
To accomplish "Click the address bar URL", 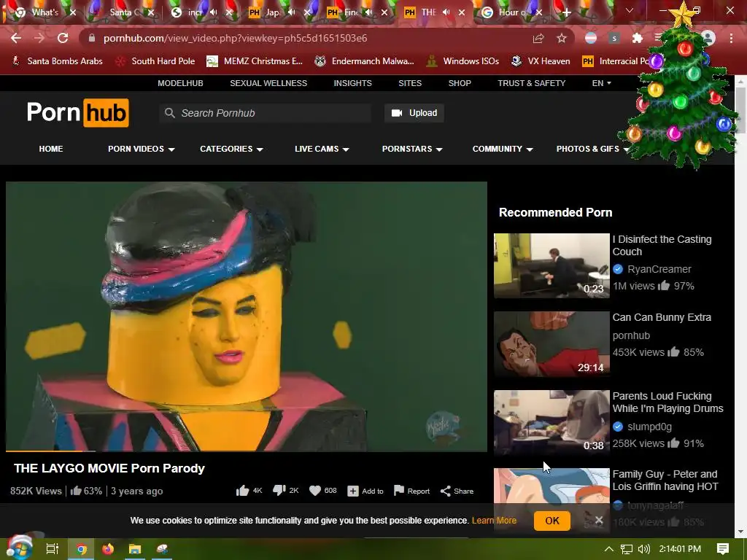I will 236,38.
